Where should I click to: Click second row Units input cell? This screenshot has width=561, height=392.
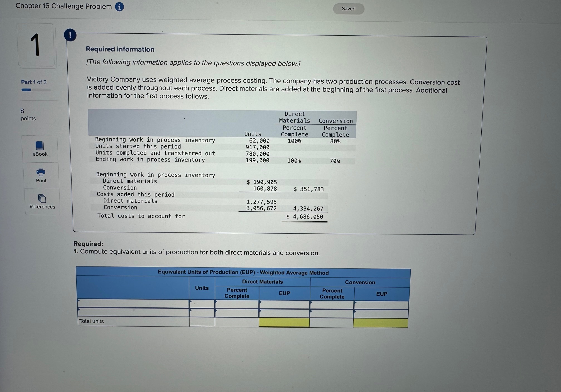[202, 312]
